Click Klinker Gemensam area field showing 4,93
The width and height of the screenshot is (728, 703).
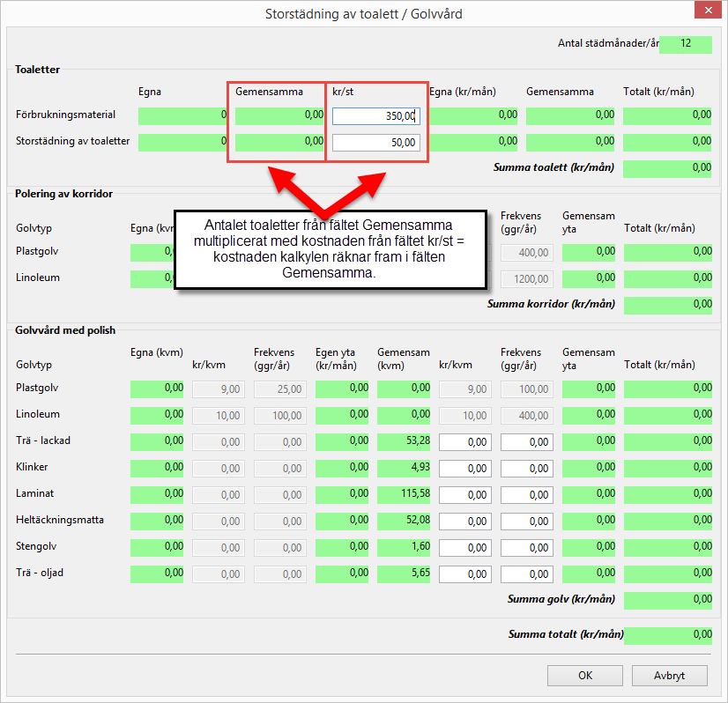[x=404, y=468]
